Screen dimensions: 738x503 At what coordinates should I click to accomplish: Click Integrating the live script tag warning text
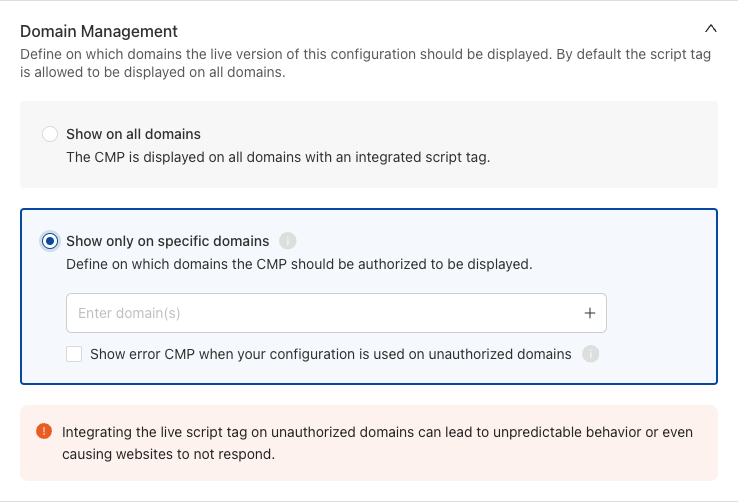377,432
